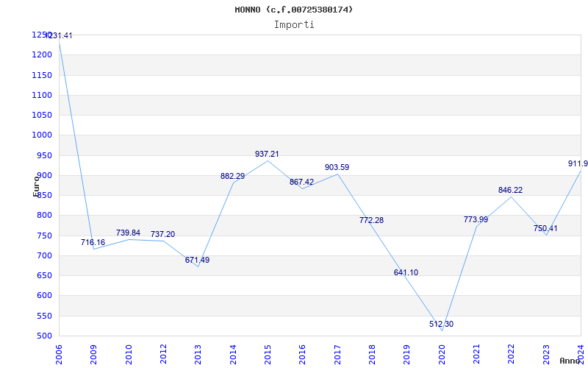Click the 600 y-axis tick label
This screenshot has height=368, width=588.
44,296
